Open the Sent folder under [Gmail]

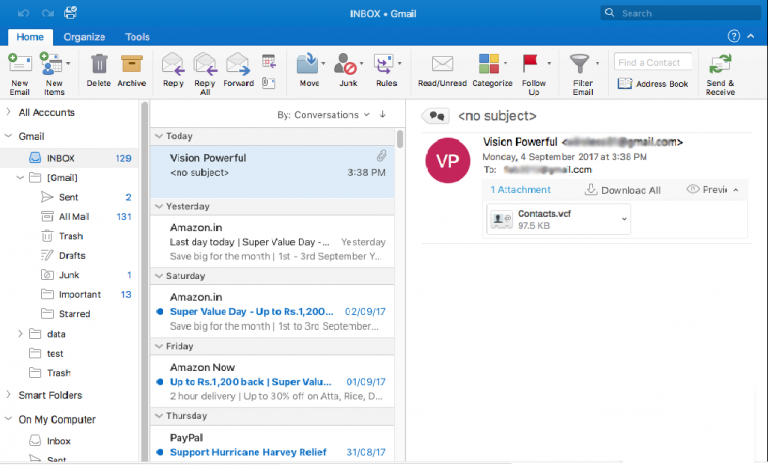tap(70, 197)
